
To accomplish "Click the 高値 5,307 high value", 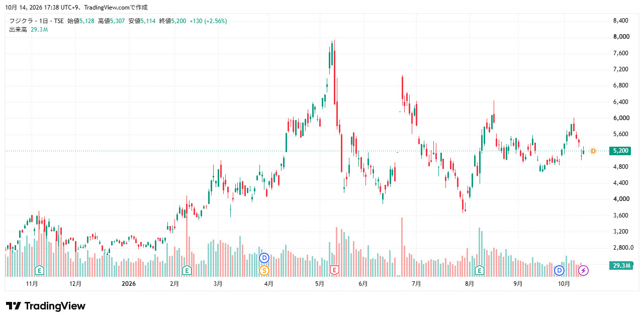I will (x=112, y=21).
